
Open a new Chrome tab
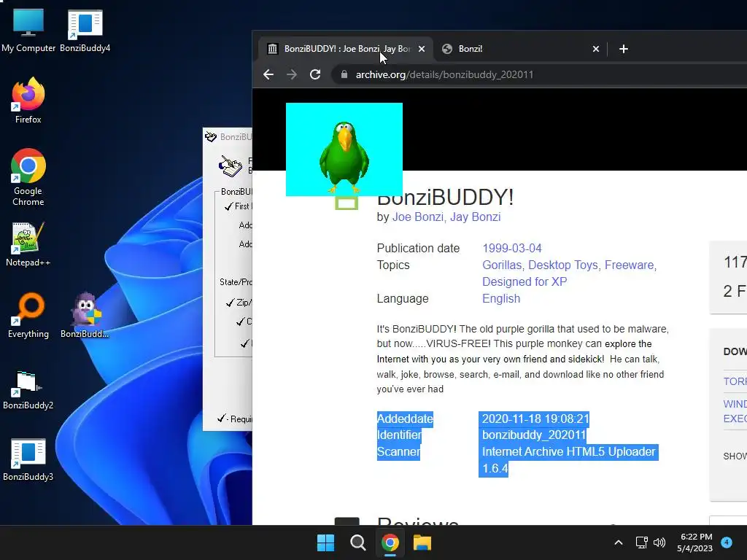pos(624,49)
